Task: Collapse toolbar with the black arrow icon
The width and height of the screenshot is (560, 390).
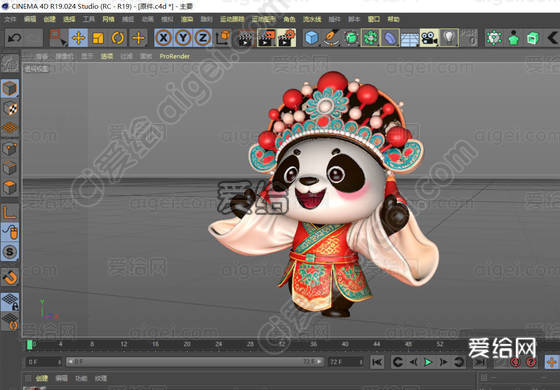Action: point(552,38)
